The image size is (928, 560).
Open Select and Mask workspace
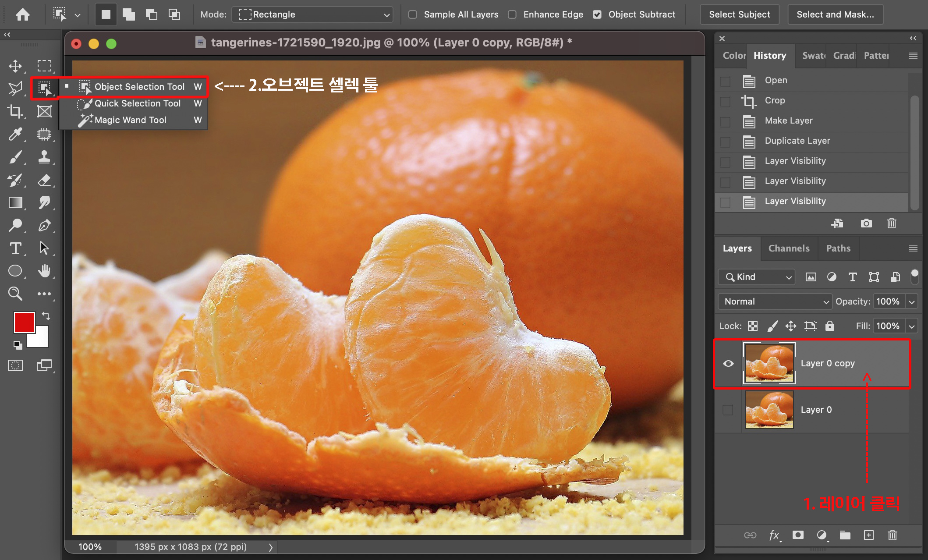pos(835,14)
